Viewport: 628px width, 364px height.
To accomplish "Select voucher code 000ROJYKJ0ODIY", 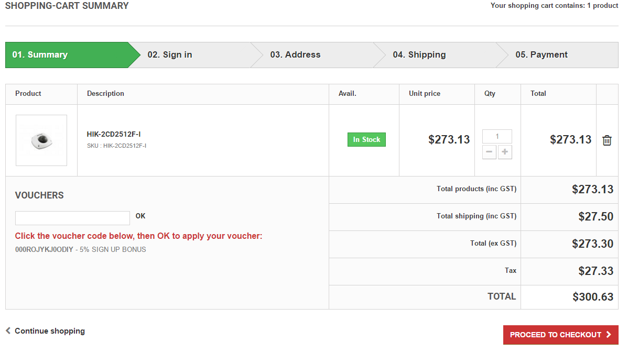I will coord(44,250).
